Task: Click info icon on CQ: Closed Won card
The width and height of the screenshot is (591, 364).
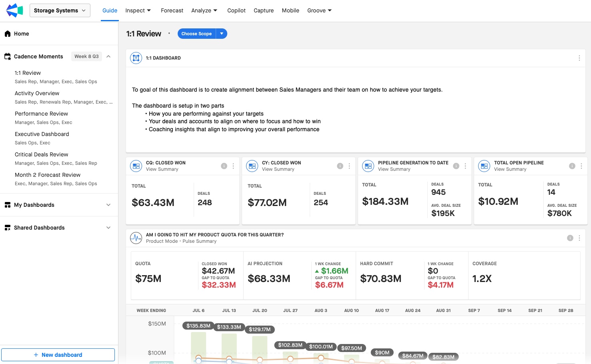Action: (x=224, y=166)
